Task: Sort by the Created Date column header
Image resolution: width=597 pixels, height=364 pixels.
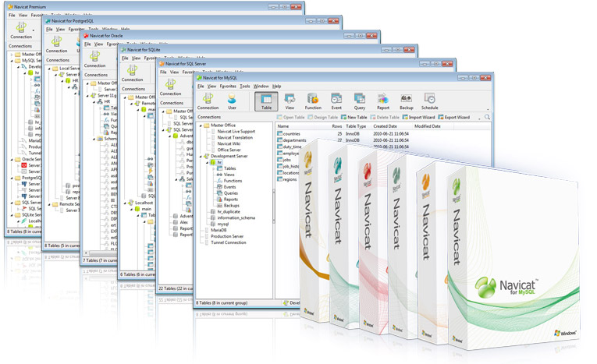Action: (385, 126)
